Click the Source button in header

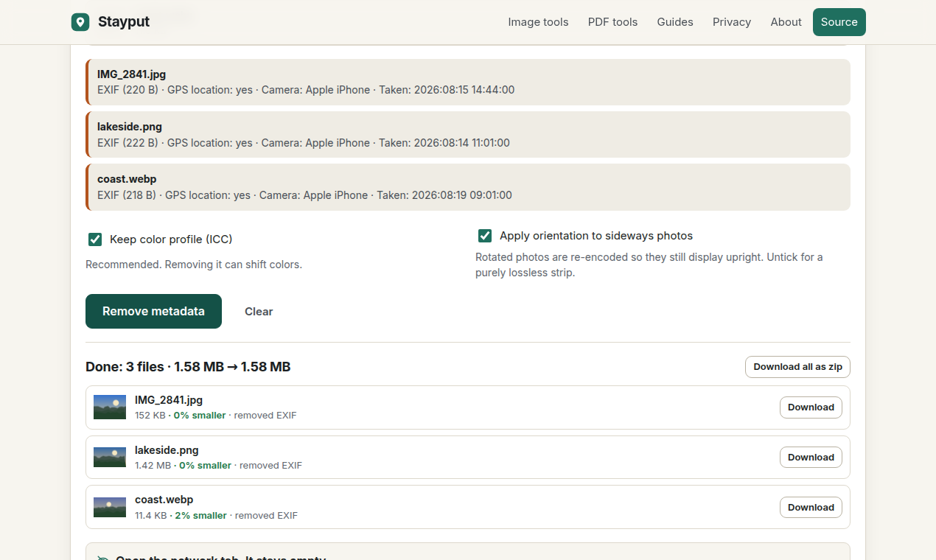(839, 22)
